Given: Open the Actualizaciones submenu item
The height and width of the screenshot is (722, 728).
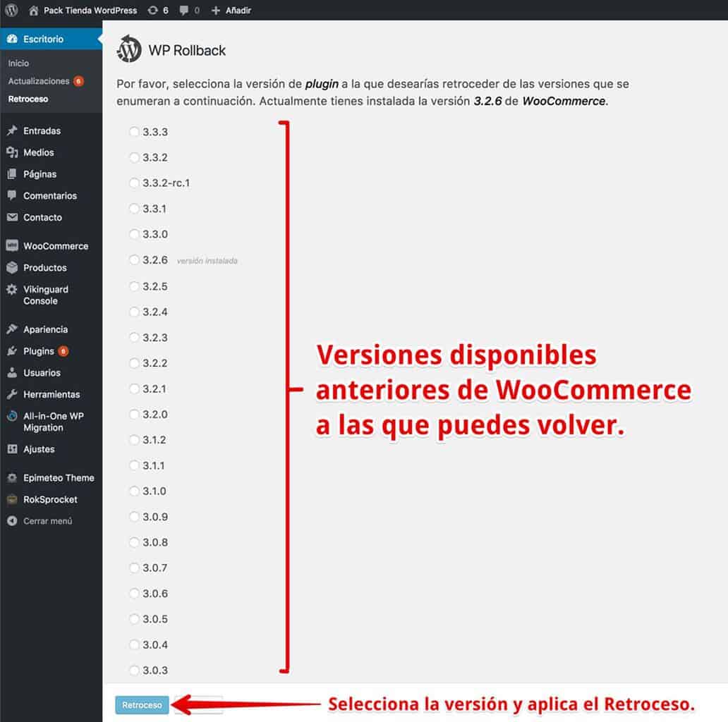Looking at the screenshot, I should (x=39, y=81).
